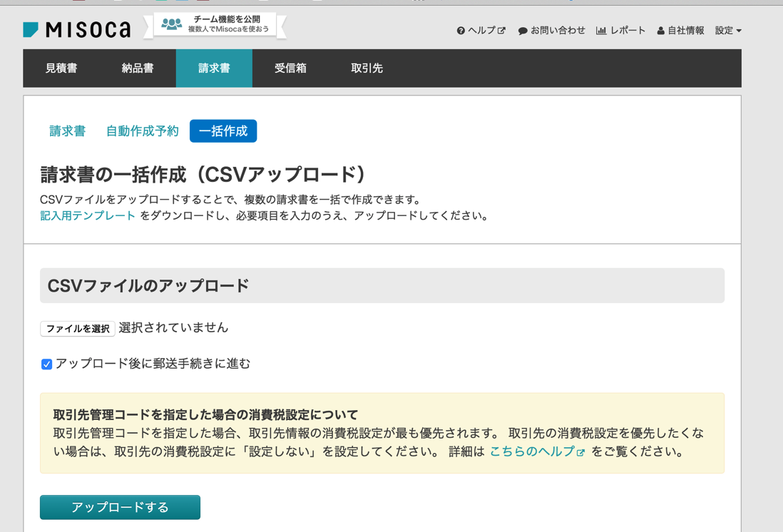
Task: Expand the 設定 dropdown menu
Action: click(x=727, y=31)
